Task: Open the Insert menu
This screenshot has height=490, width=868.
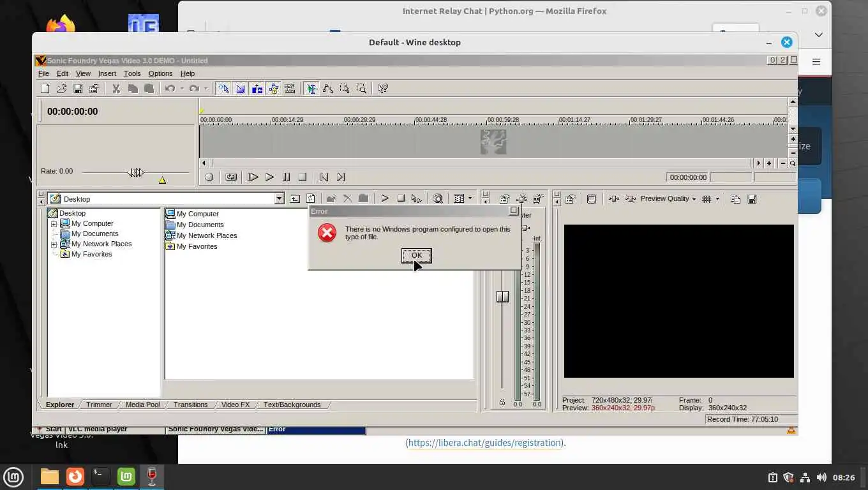Action: [107, 73]
